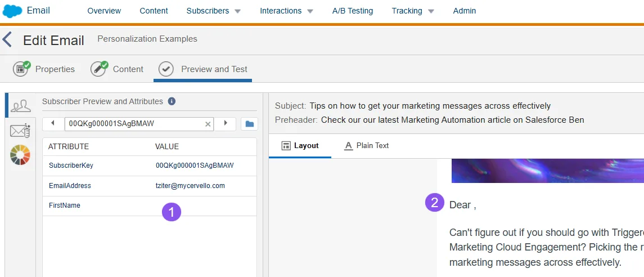
Task: Browse subscribers with the folder button
Action: (x=249, y=124)
